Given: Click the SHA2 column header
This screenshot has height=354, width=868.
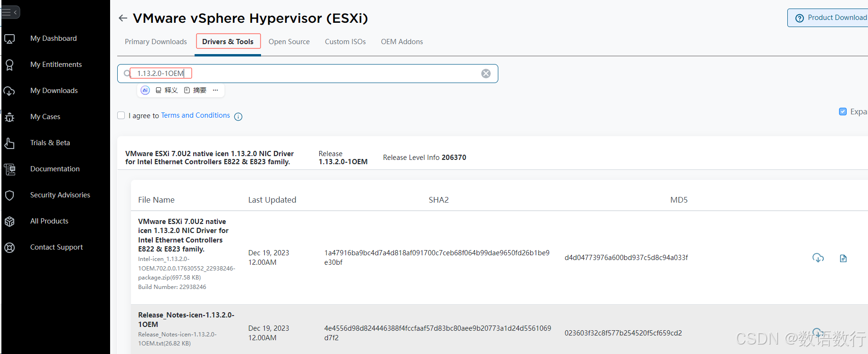Looking at the screenshot, I should coord(439,200).
